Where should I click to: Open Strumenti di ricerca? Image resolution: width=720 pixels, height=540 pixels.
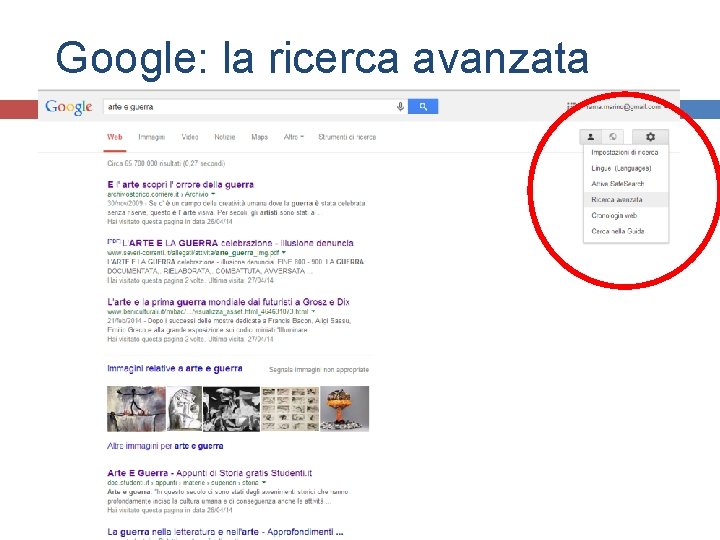(347, 137)
